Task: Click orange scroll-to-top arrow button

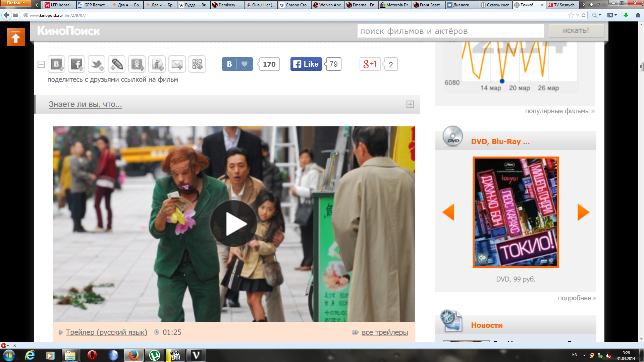Action: pos(16,37)
